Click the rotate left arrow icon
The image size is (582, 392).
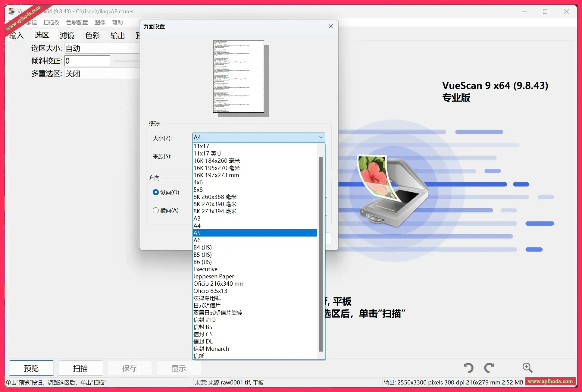coord(468,368)
